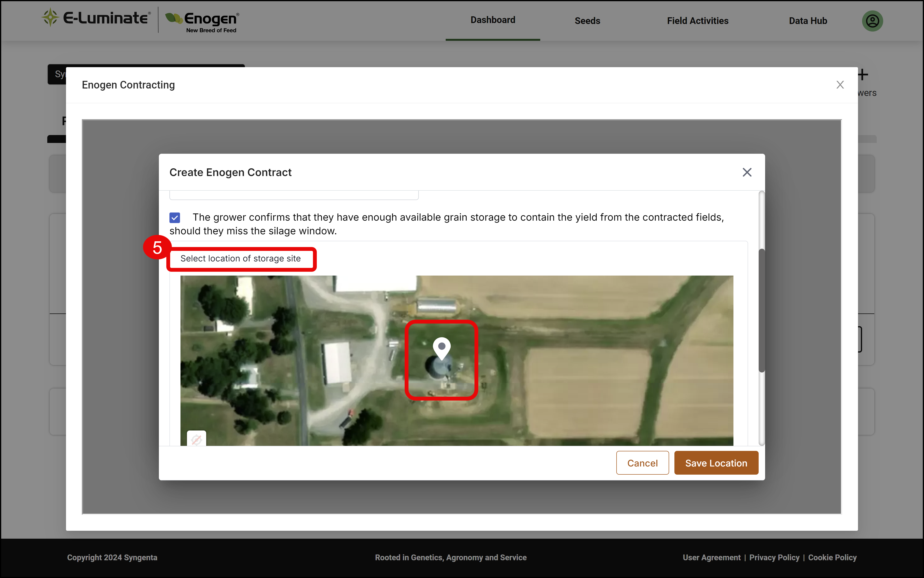Screen dimensions: 924x578
Task: Click the partially visible input field above the checkbox
Action: (294, 195)
